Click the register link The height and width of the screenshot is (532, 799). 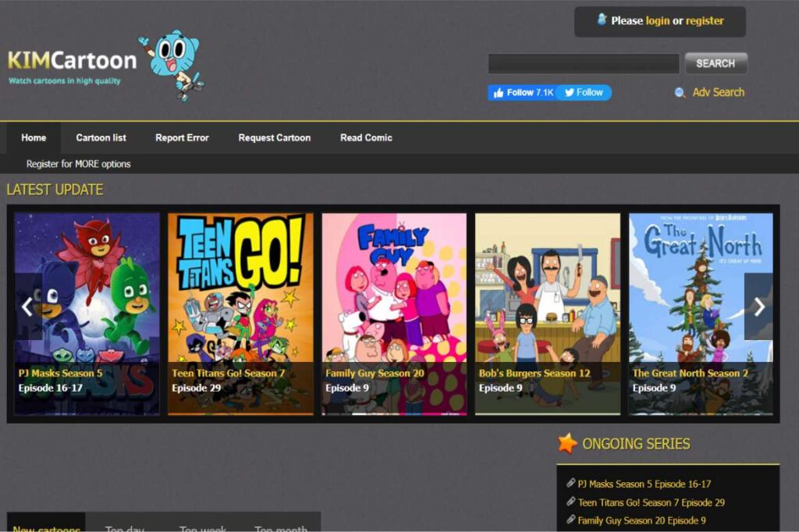[705, 20]
